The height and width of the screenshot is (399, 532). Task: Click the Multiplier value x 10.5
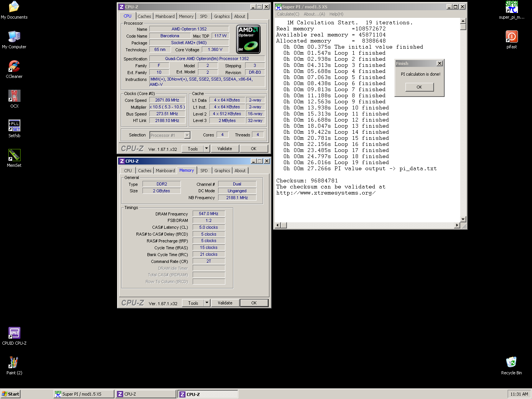pos(167,107)
